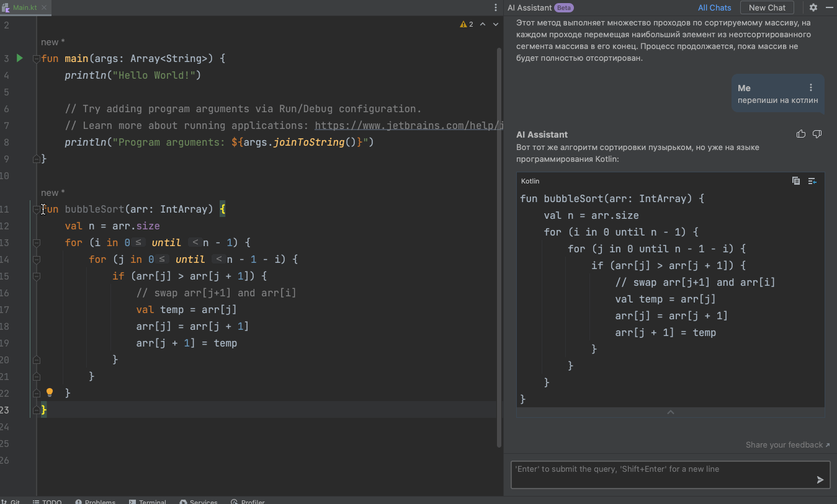The height and width of the screenshot is (504, 837).
Task: Click the yellow lightbulb intention icon
Action: tap(50, 392)
